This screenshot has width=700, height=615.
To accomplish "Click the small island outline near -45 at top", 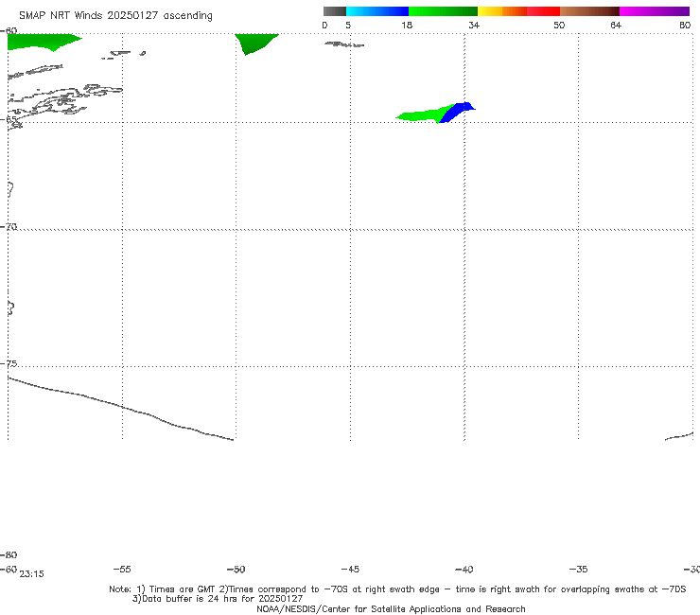I will point(344,44).
